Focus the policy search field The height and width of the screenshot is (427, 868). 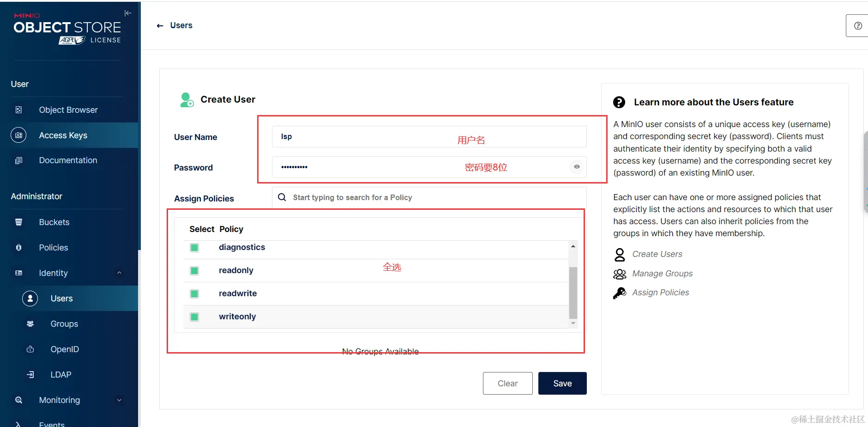pos(429,197)
